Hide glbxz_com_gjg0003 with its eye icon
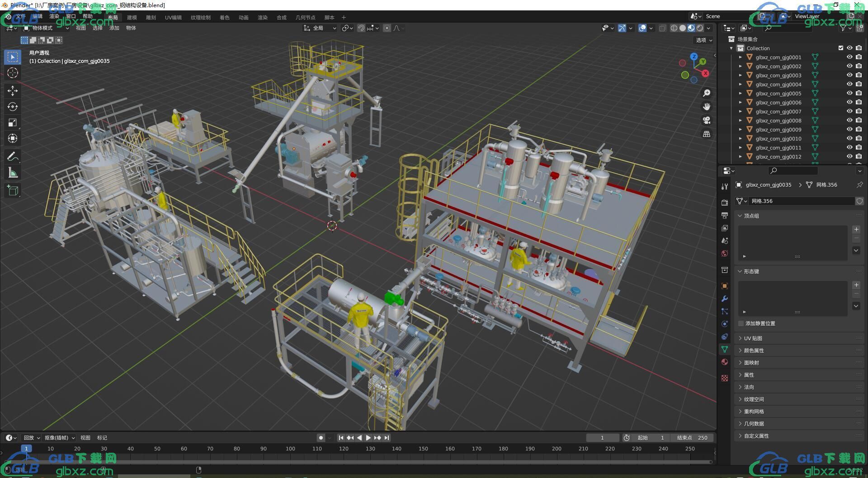 tap(849, 75)
